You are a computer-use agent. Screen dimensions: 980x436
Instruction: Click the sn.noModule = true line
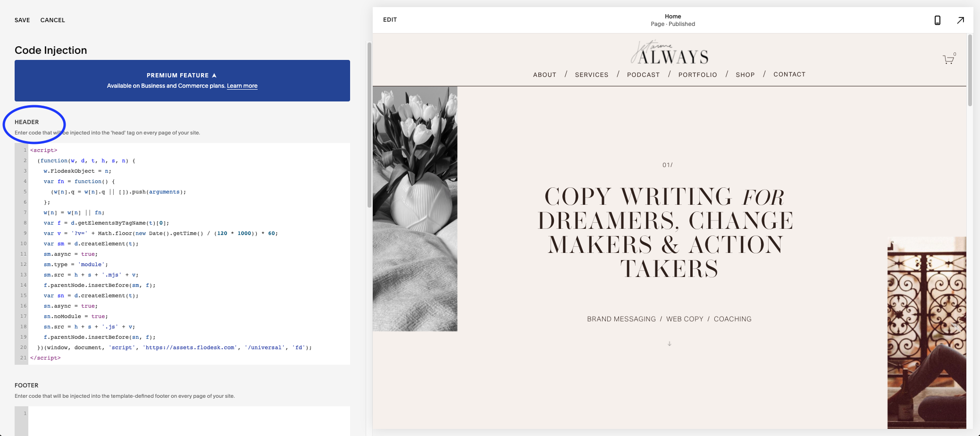click(x=76, y=316)
